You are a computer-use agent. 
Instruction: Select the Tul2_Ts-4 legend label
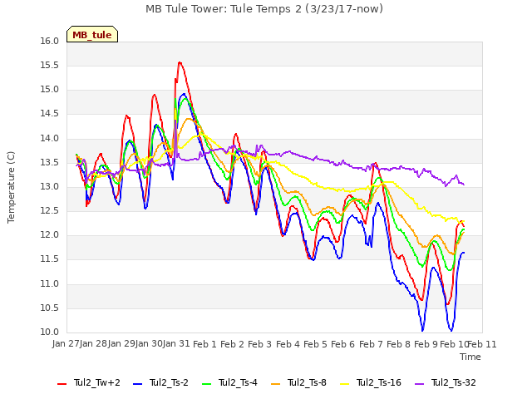[x=239, y=382]
